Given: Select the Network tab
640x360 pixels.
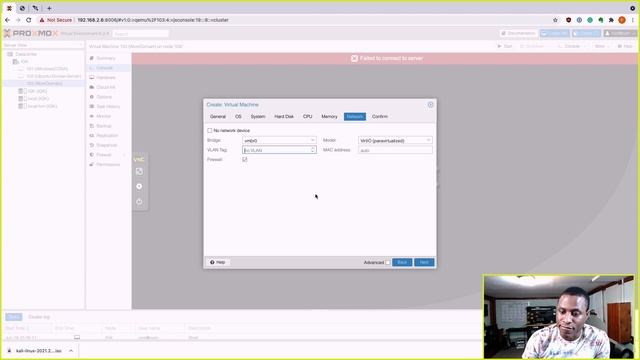Looking at the screenshot, I should pyautogui.click(x=355, y=117).
